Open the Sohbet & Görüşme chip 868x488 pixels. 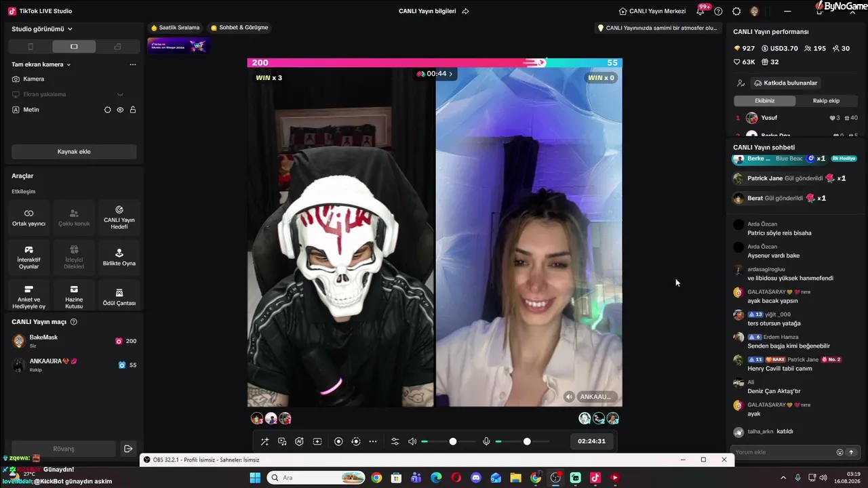click(239, 28)
